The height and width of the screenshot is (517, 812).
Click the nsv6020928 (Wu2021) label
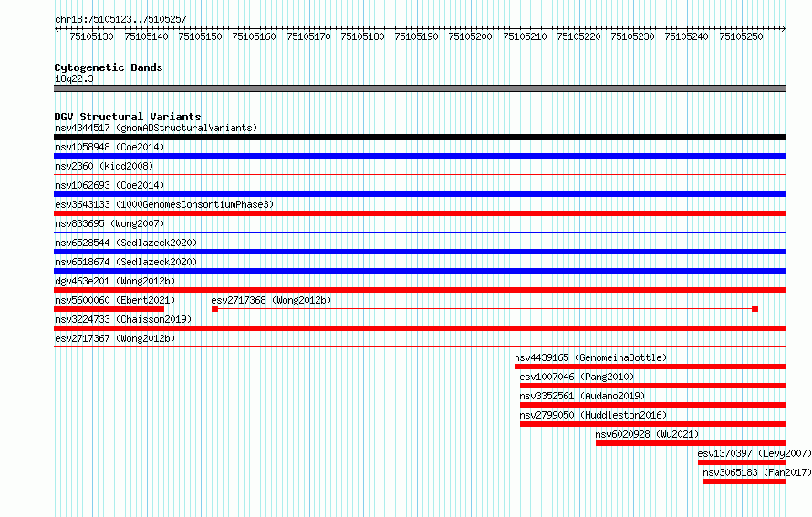[648, 434]
